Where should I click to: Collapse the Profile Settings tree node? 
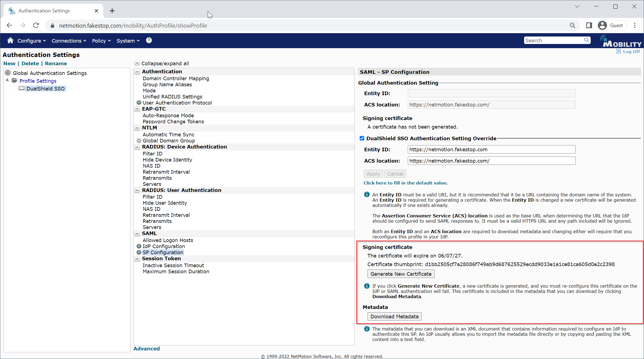pos(7,80)
